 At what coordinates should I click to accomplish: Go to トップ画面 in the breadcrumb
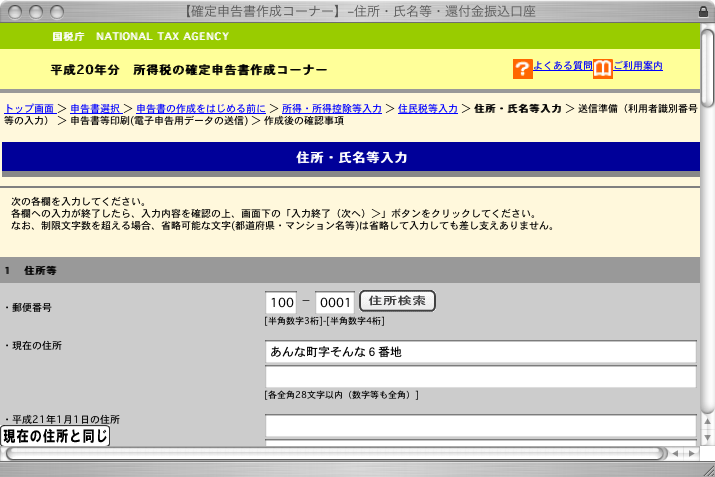(29, 107)
